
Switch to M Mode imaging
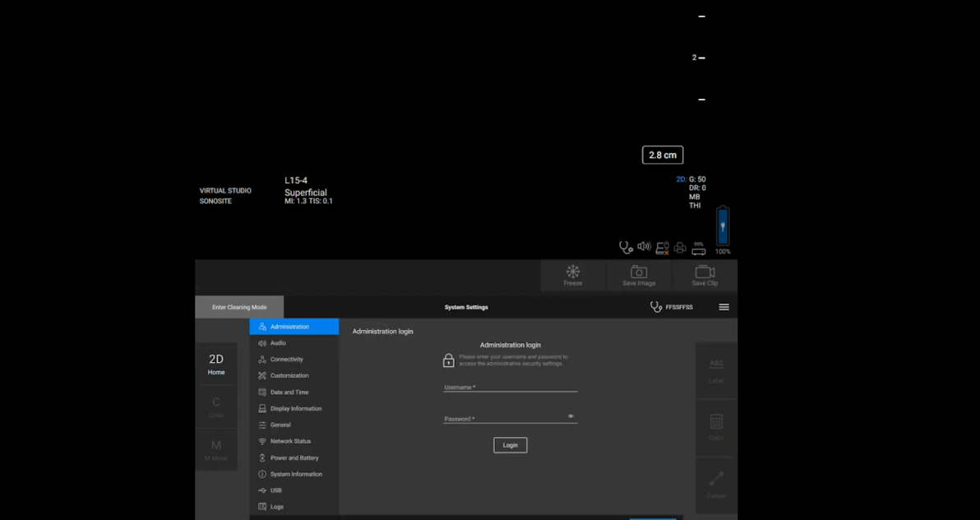(216, 450)
